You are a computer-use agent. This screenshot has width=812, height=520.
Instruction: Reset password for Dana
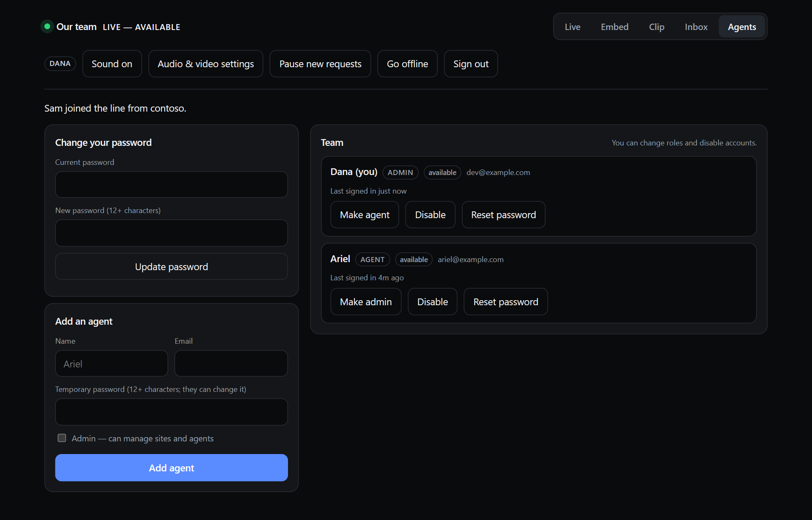pos(503,215)
